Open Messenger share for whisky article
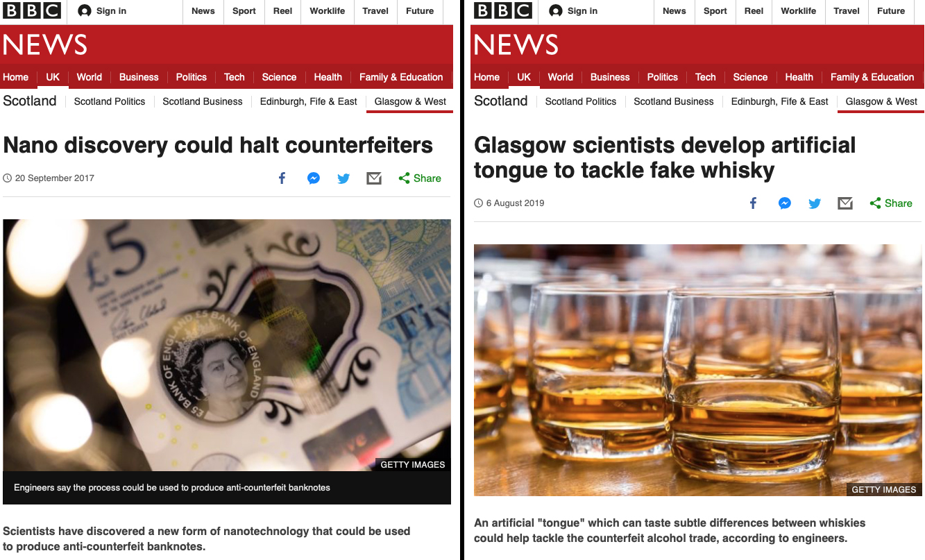 pos(785,203)
